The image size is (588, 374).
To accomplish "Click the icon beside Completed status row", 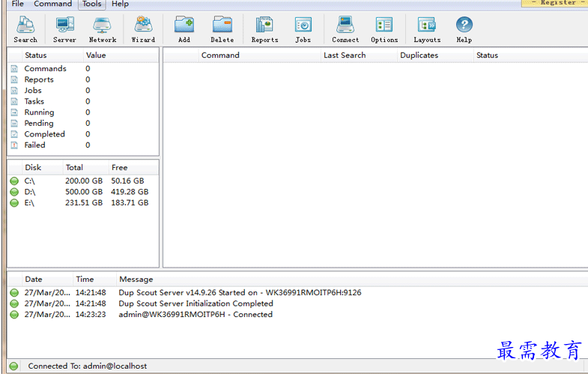I will 14,134.
